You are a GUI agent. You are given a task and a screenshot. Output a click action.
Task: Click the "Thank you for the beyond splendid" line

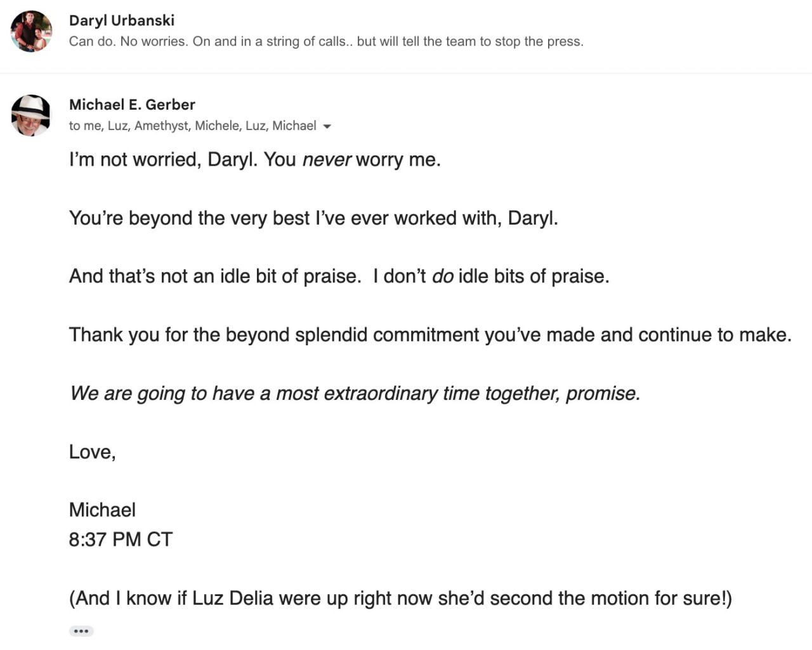tap(430, 335)
